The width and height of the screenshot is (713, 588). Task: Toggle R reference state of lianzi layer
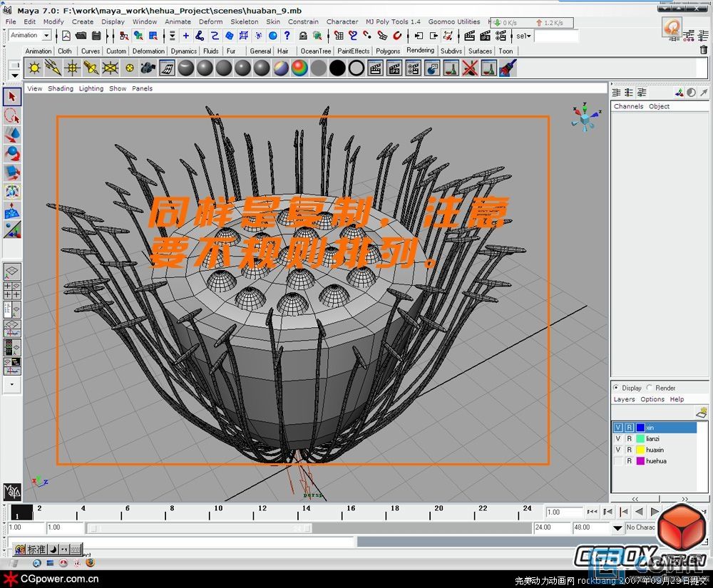tap(630, 438)
